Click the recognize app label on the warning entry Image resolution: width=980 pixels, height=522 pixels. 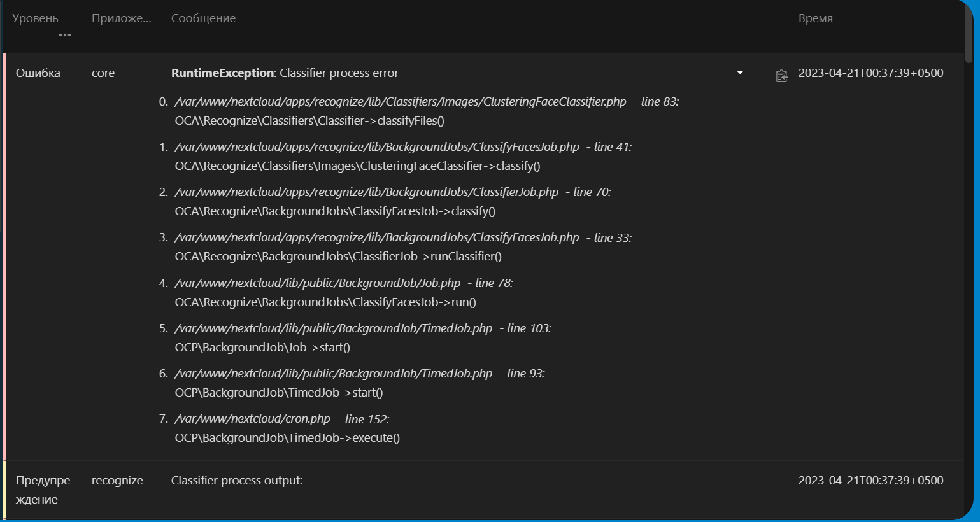117,480
